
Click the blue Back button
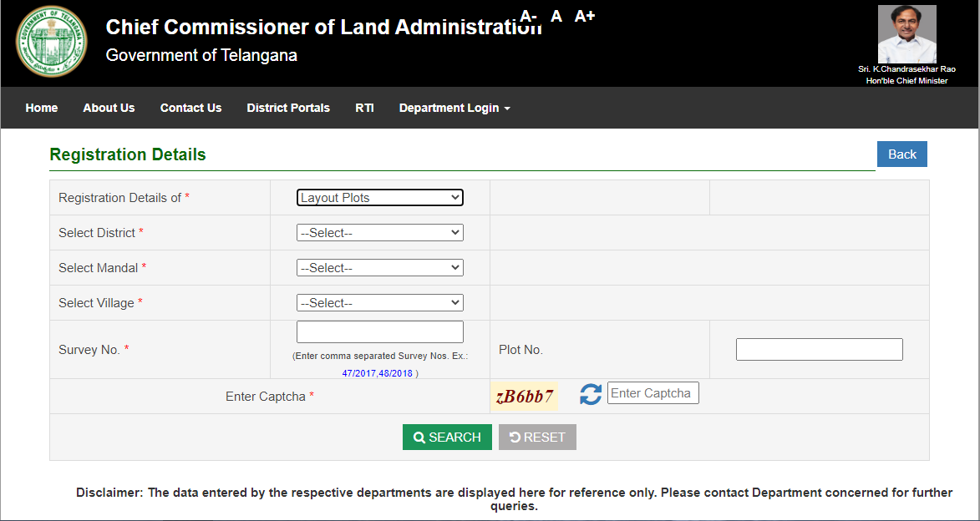point(901,154)
